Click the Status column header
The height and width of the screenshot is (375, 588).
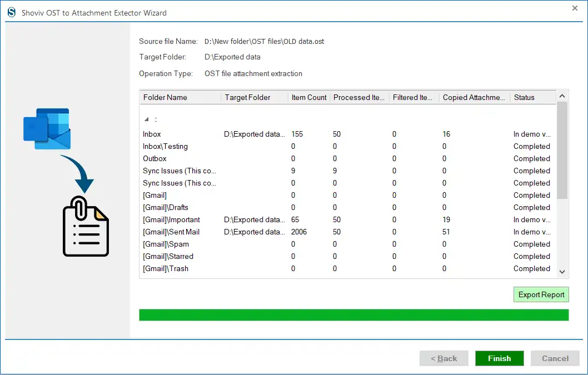[533, 97]
